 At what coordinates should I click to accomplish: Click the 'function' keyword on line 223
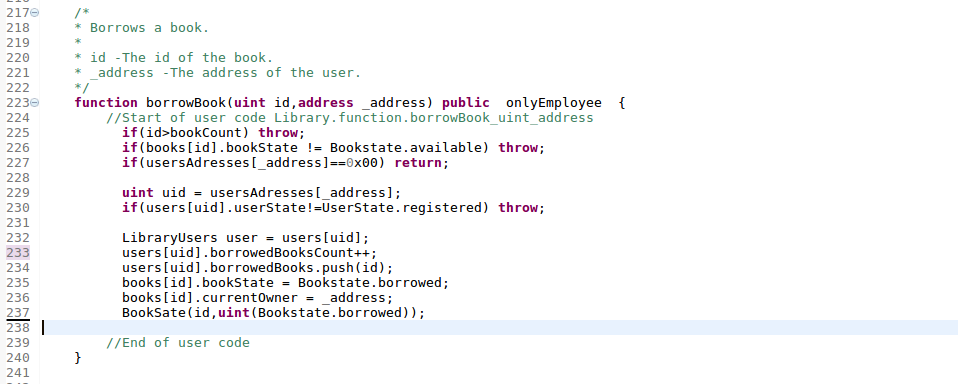106,103
